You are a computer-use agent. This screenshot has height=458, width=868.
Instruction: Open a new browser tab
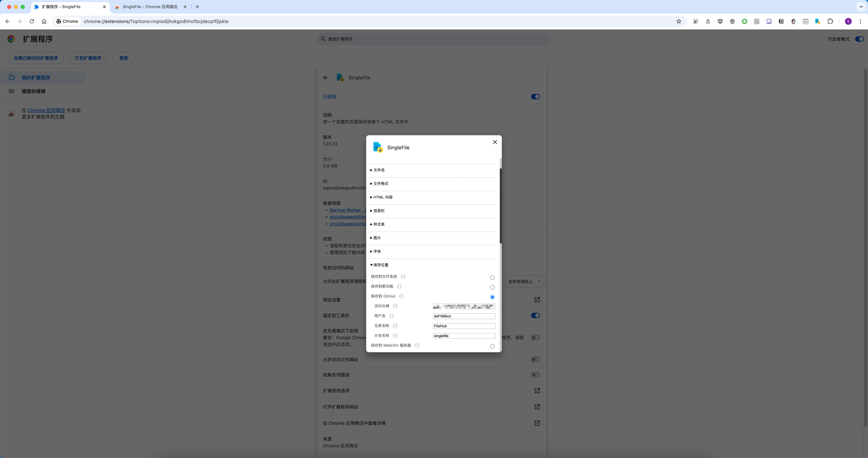[197, 7]
